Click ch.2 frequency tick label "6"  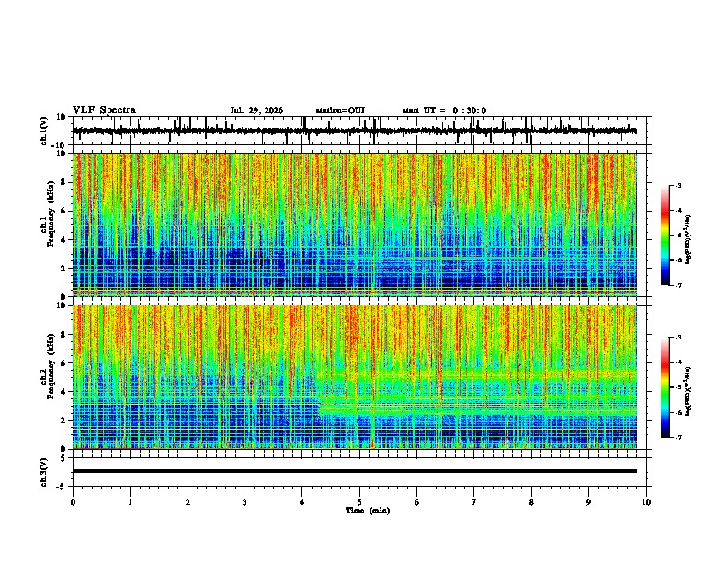(x=63, y=363)
